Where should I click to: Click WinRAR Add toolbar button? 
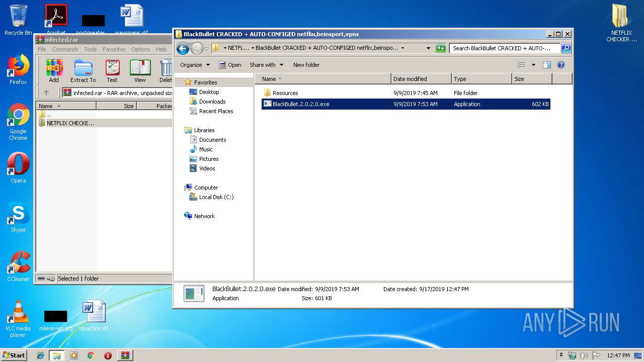click(54, 71)
